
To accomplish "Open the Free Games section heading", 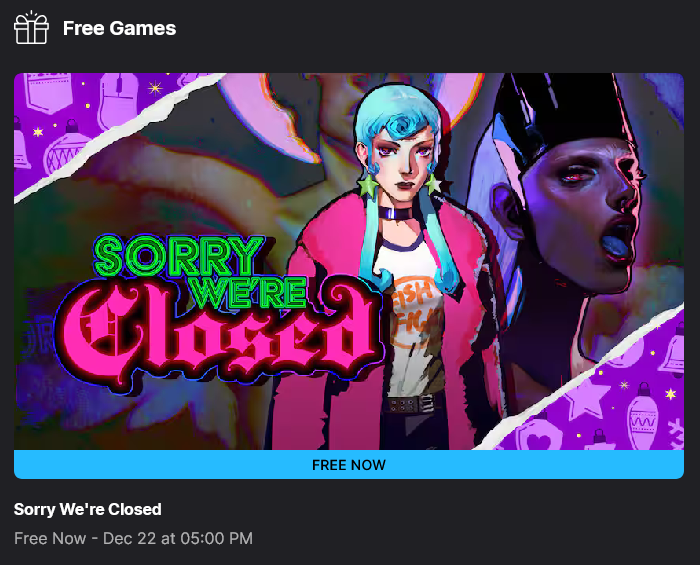I will point(119,28).
